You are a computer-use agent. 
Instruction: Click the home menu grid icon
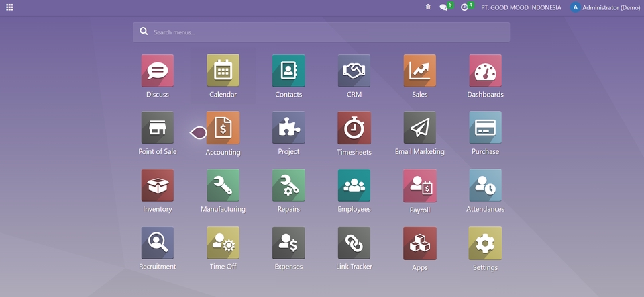[9, 7]
